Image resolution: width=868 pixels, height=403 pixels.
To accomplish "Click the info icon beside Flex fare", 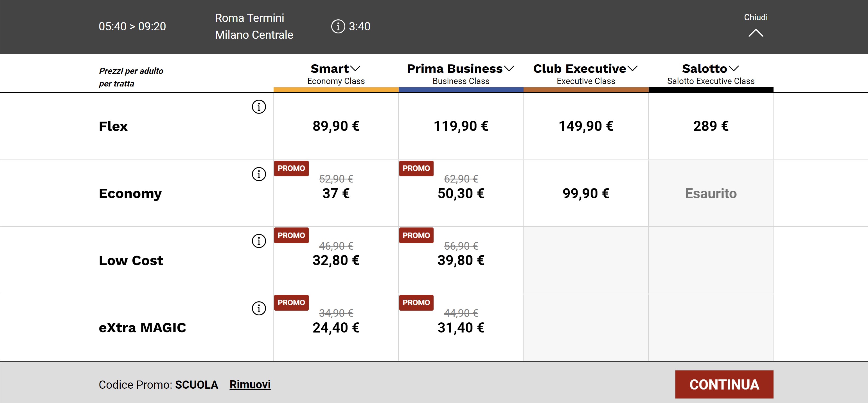I will point(259,107).
